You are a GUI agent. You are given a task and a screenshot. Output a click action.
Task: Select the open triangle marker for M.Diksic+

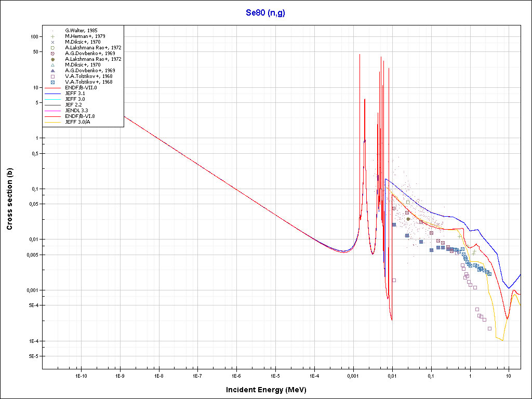coord(52,65)
